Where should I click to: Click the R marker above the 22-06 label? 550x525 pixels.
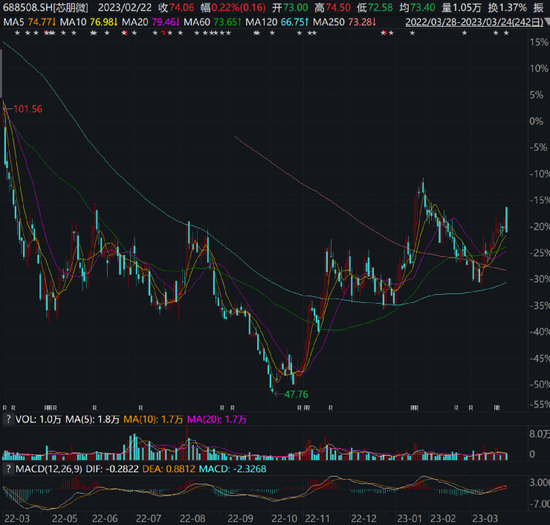point(94,408)
